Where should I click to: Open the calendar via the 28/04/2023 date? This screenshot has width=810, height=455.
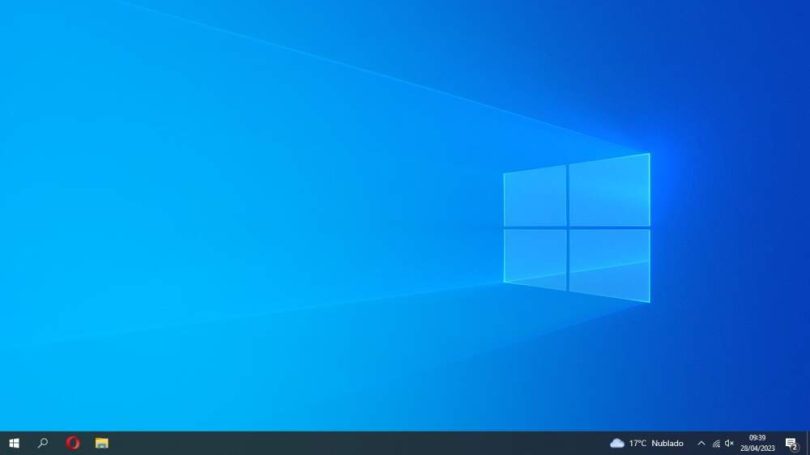[757, 448]
